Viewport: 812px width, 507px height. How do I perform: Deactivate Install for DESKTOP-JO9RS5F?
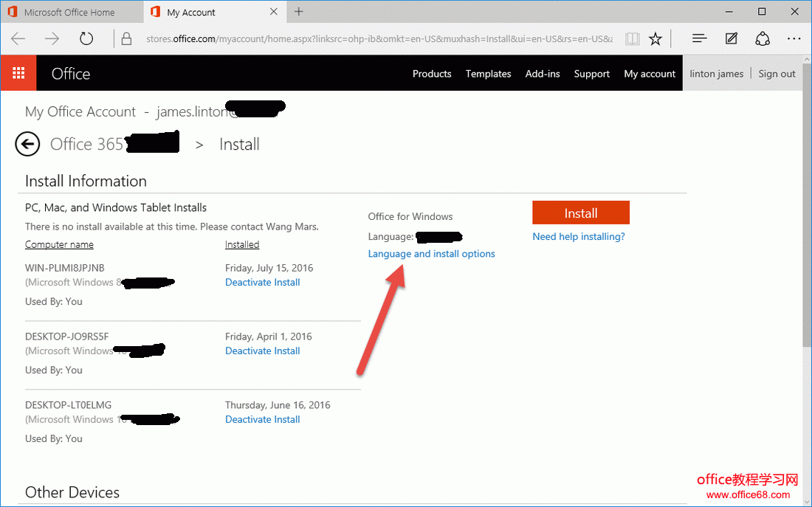point(263,351)
